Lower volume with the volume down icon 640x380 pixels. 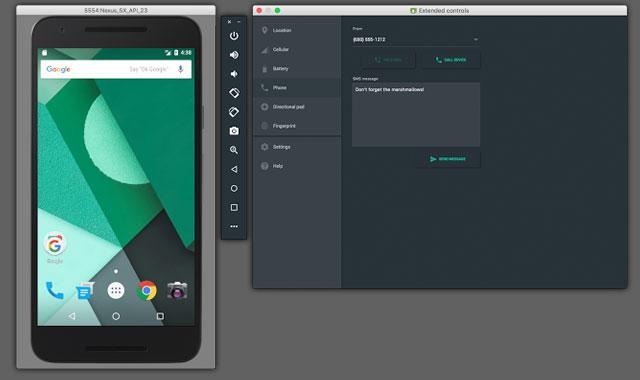[x=234, y=74]
